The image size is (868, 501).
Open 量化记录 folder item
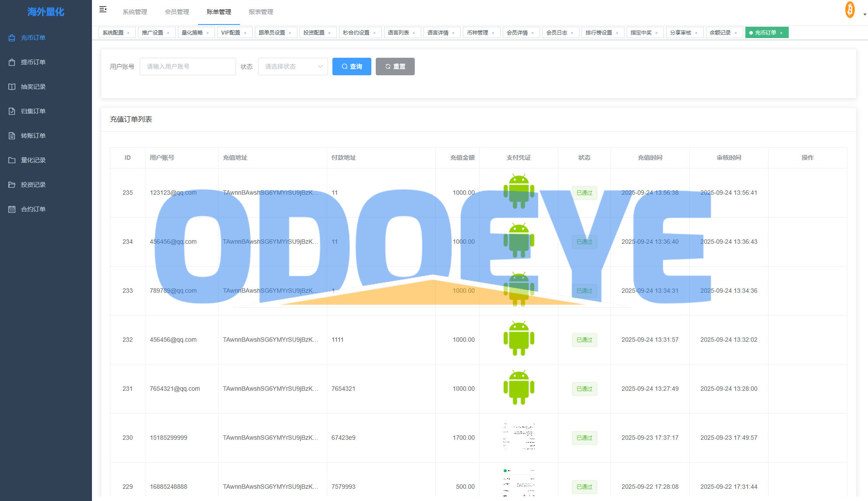pyautogui.click(x=33, y=160)
